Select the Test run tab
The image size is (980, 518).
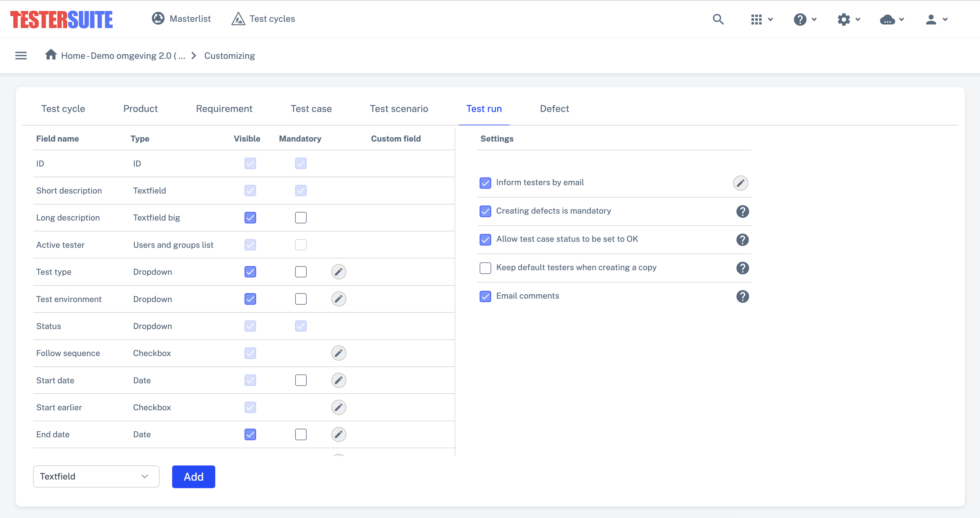[x=484, y=109]
